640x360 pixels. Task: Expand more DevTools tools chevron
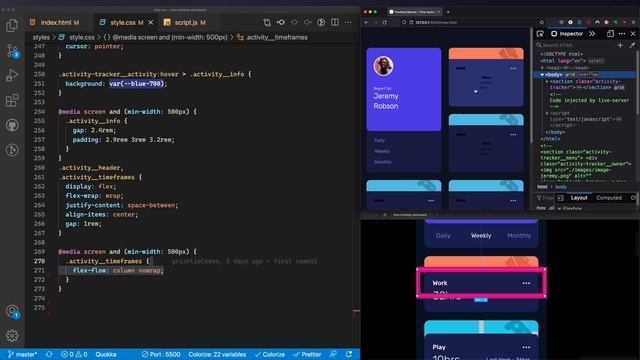click(x=592, y=34)
